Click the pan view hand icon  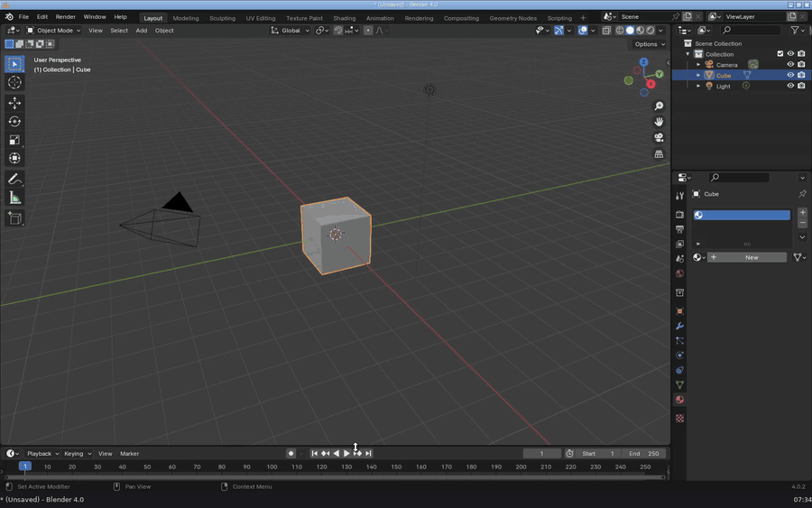pos(659,122)
